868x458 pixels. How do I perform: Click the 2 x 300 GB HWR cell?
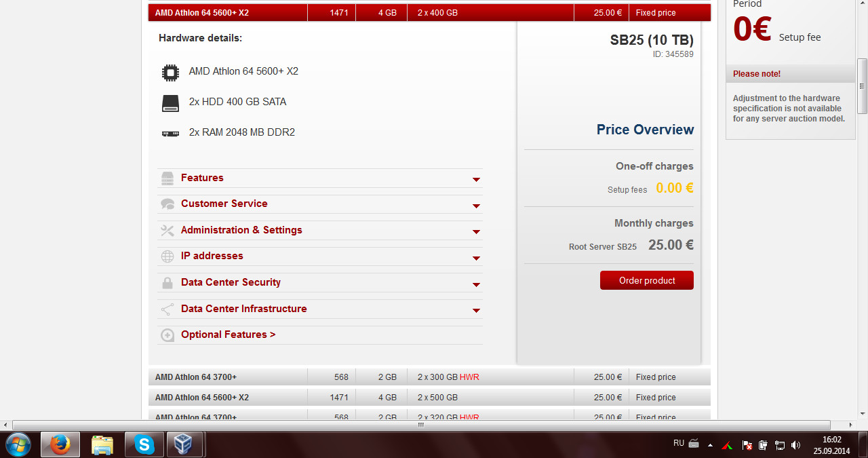[x=448, y=377]
